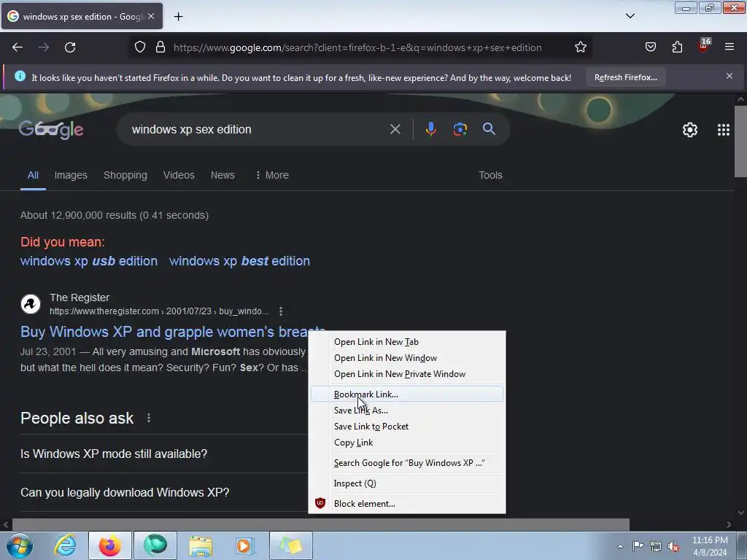
Task: Select Save Link As... menu entry
Action: [x=407, y=411]
